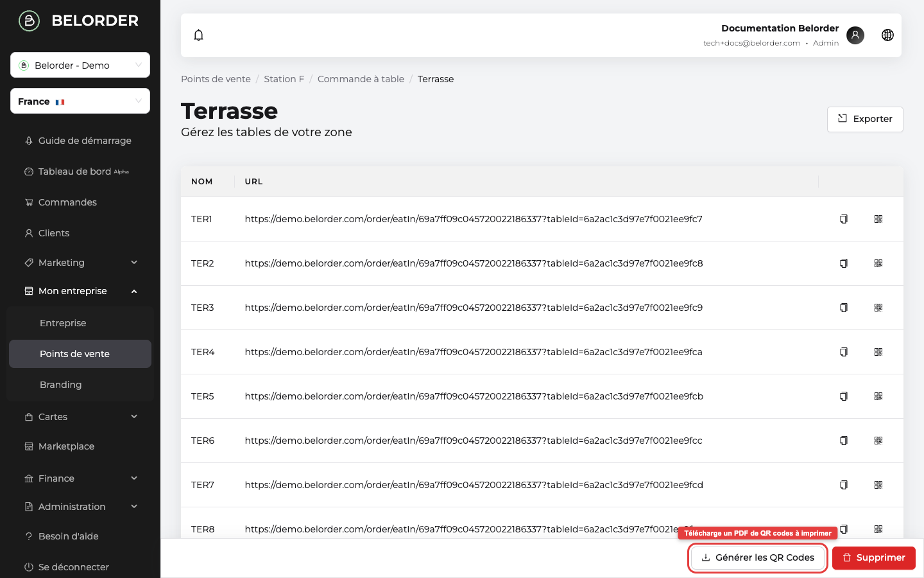This screenshot has height=578, width=924.
Task: Click the URL column header
Action: point(253,182)
